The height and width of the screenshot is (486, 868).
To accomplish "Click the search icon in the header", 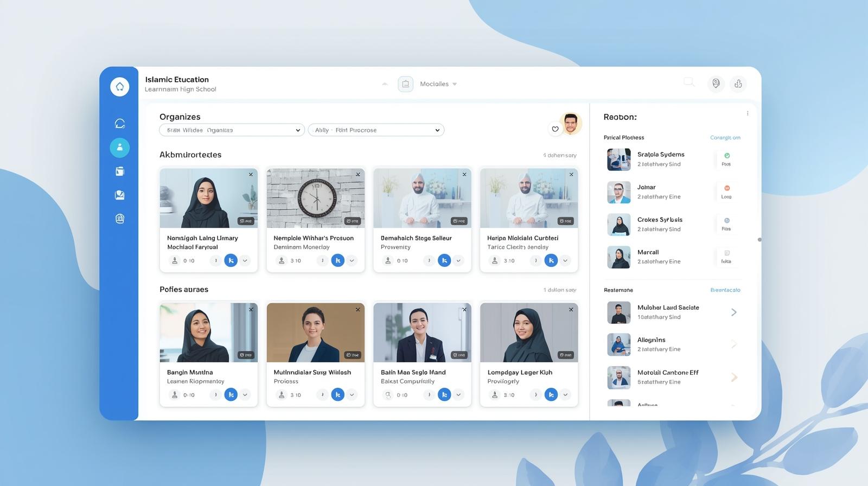I will [x=689, y=82].
